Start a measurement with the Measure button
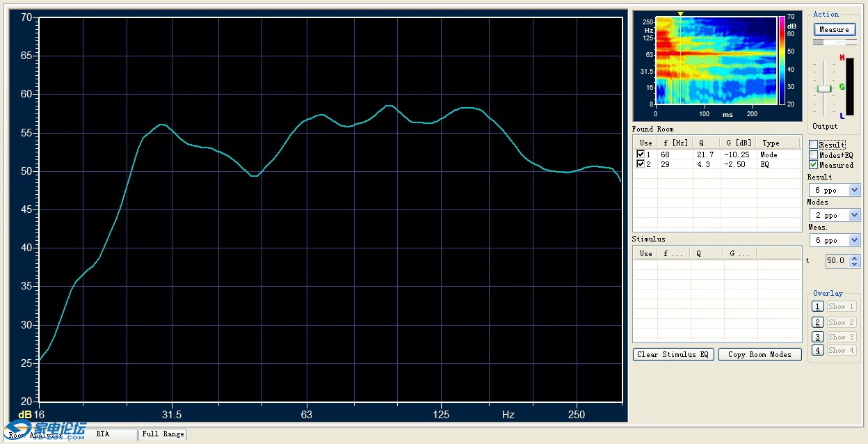 [834, 29]
